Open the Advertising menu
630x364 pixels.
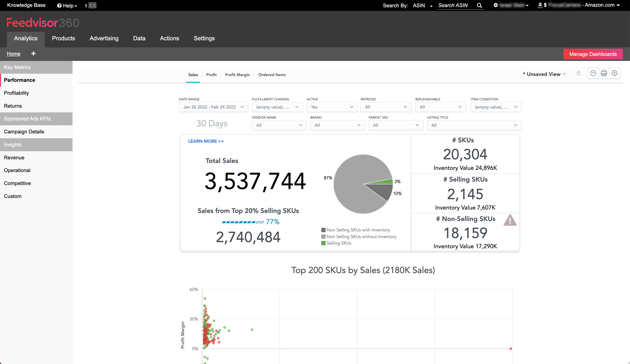coord(104,38)
